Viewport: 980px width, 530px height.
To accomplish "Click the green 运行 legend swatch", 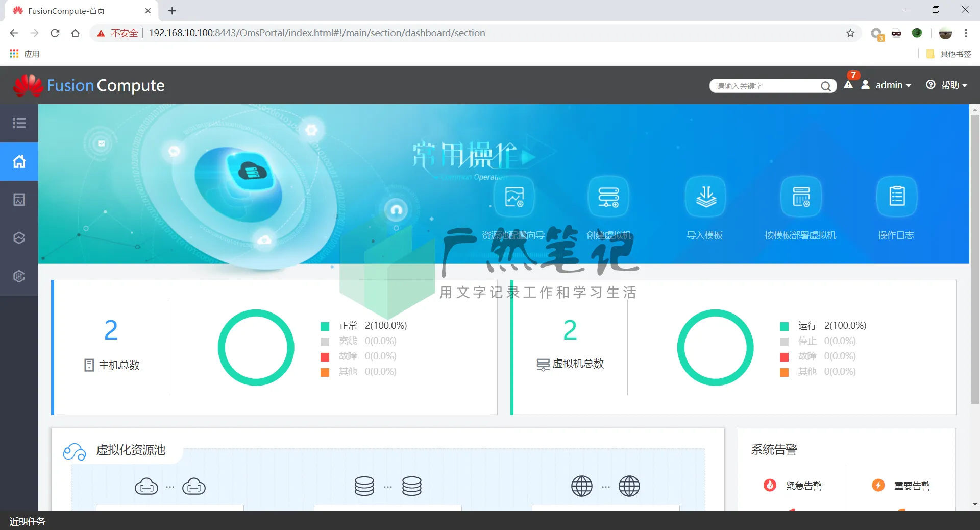I will [x=785, y=326].
